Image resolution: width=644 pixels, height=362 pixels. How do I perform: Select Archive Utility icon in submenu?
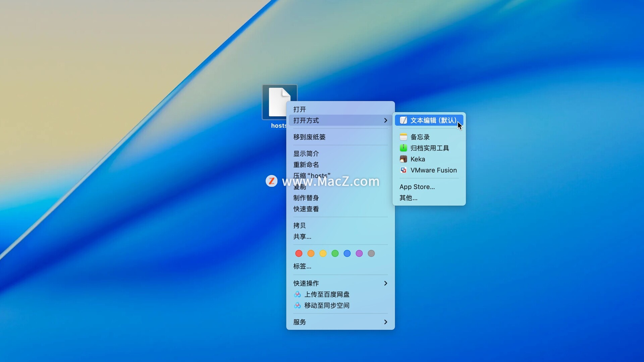click(404, 148)
